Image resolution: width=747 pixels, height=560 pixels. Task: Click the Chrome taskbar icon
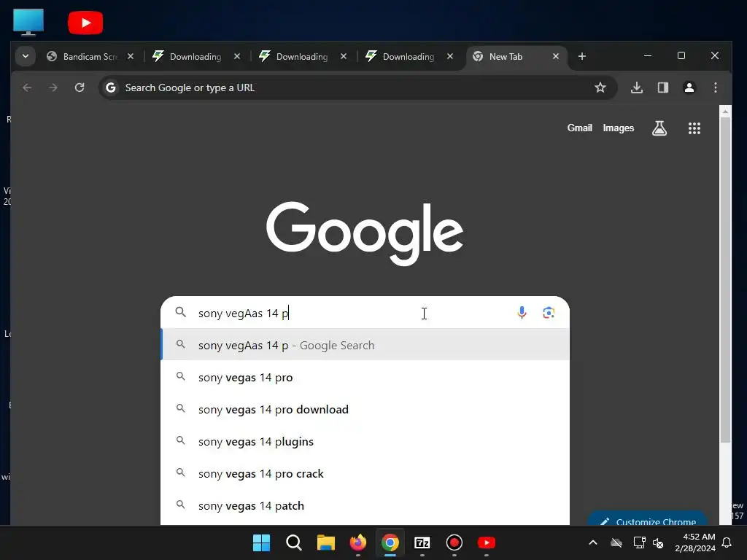click(390, 542)
